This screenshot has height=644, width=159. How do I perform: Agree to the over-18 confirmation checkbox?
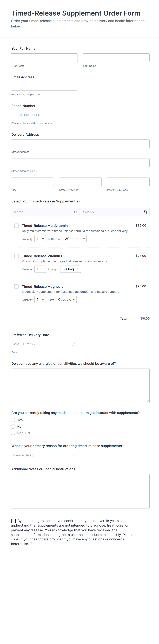tap(14, 521)
